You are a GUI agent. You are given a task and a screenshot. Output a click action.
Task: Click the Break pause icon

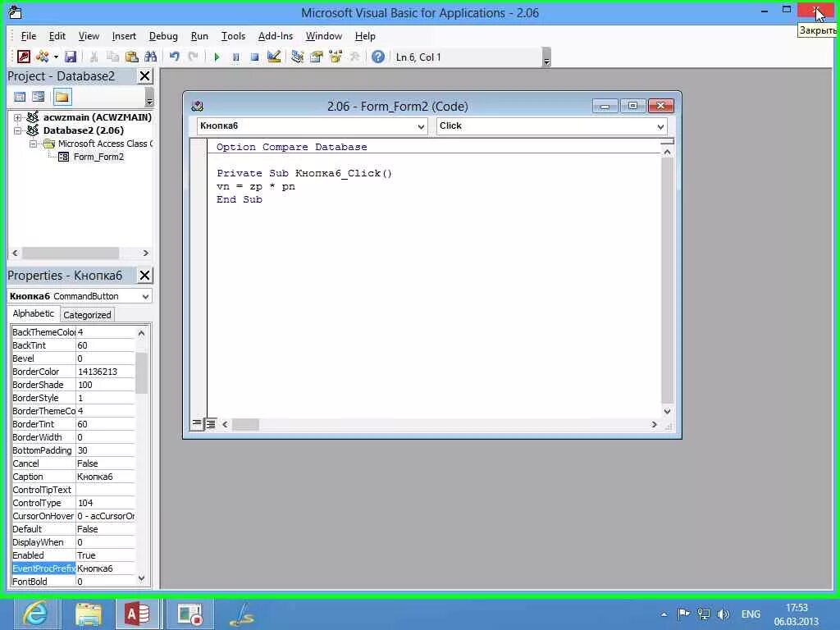[235, 57]
